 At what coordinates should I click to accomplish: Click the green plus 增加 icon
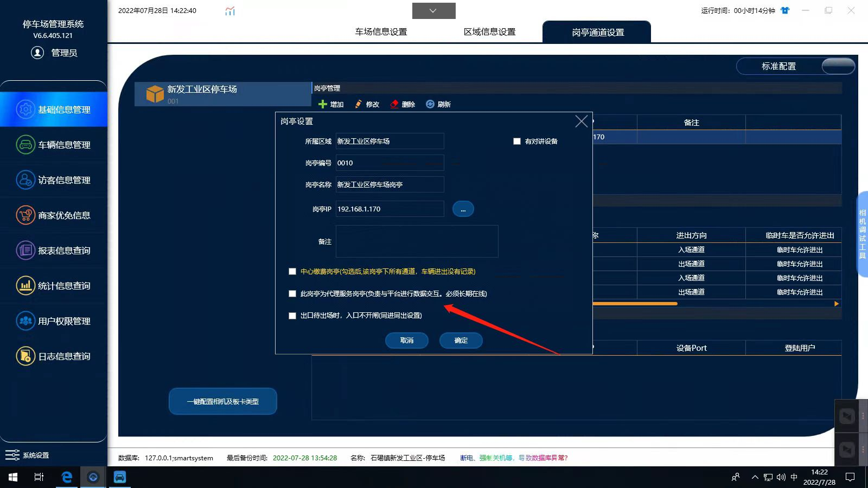[x=323, y=104]
